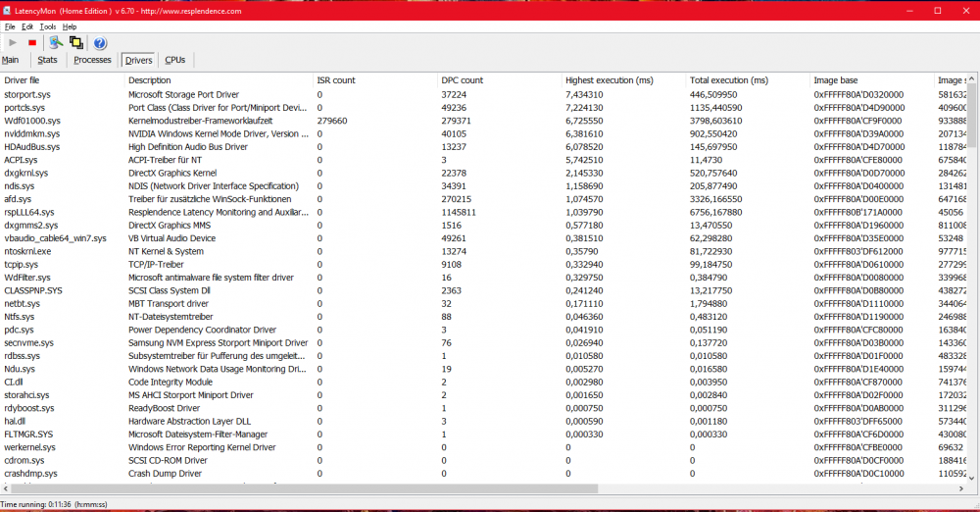
Task: Sort by the ISR count column header
Action: tap(375, 80)
